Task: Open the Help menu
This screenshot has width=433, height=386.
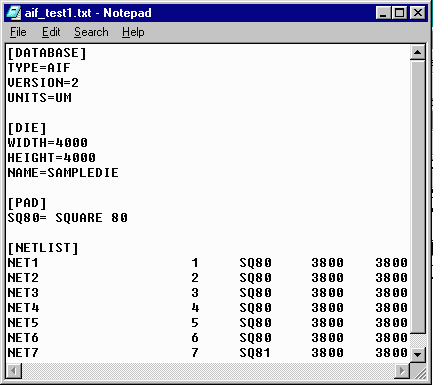Action: (133, 32)
